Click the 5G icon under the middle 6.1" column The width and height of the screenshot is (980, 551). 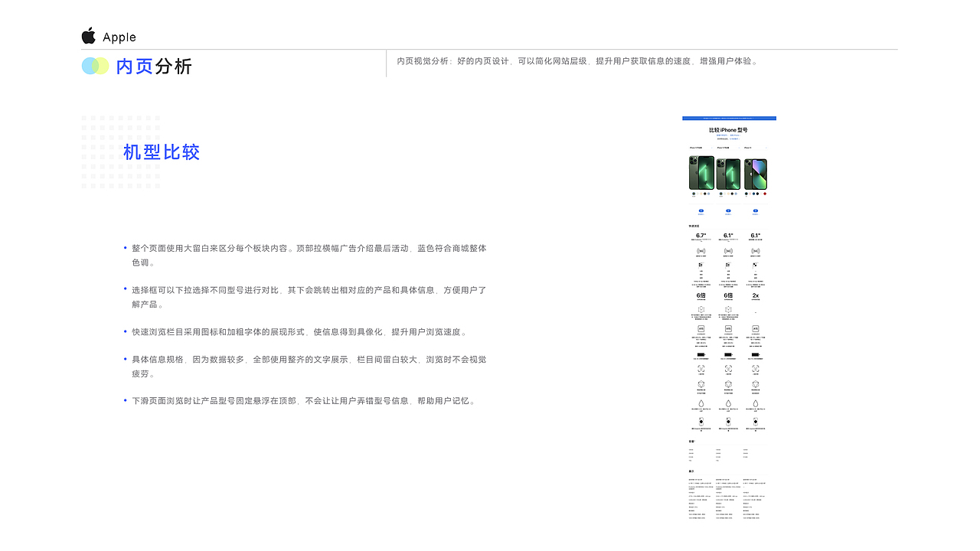(728, 251)
